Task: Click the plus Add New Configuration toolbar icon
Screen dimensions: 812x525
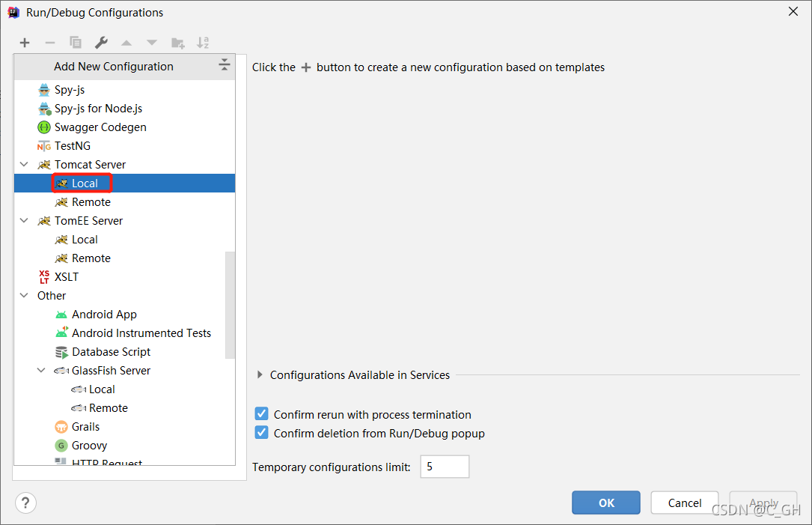Action: [x=25, y=43]
